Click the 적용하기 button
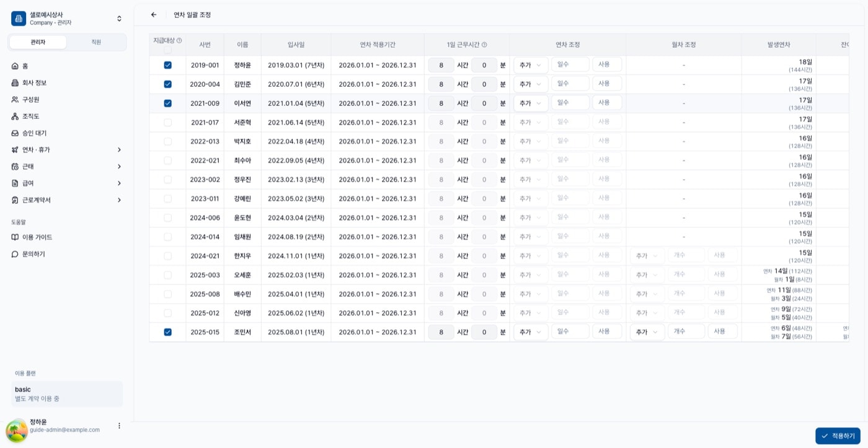The width and height of the screenshot is (868, 448). (838, 436)
